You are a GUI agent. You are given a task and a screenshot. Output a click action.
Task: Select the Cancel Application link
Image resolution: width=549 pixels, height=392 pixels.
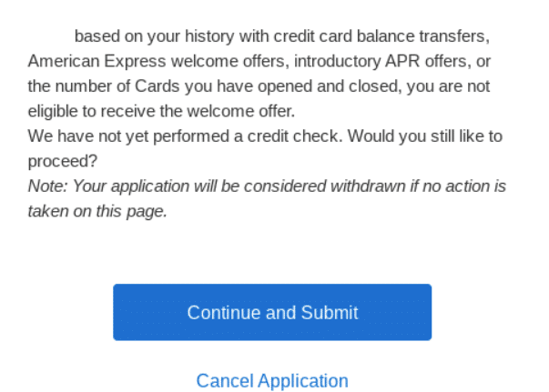coord(272,380)
